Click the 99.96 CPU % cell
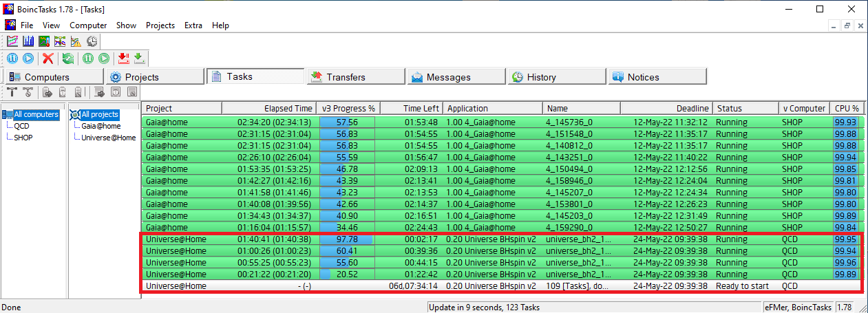 click(847, 262)
